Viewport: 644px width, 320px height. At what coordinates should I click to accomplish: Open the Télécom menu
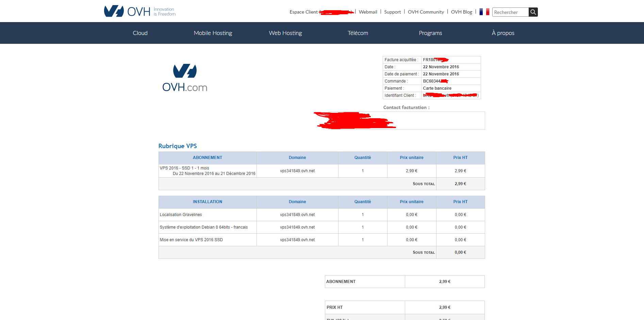tap(358, 33)
